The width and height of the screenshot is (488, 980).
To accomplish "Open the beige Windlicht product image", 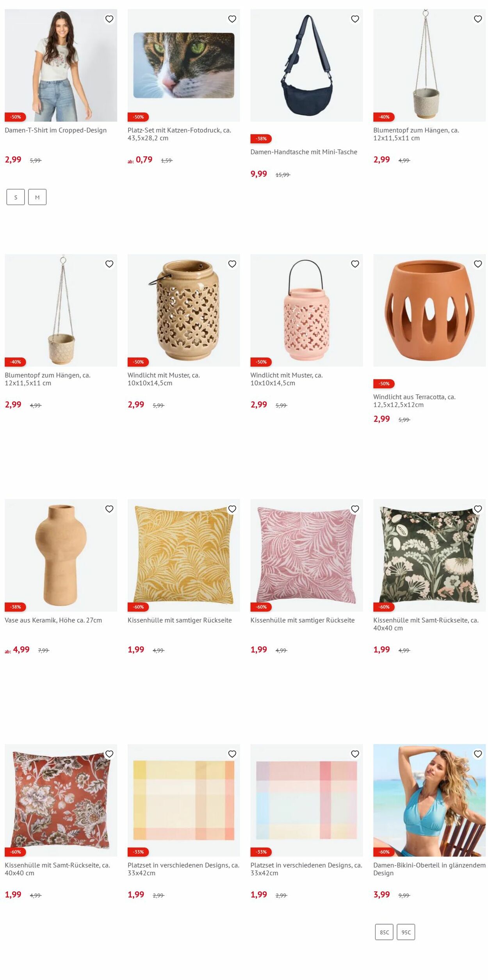I will 183,310.
